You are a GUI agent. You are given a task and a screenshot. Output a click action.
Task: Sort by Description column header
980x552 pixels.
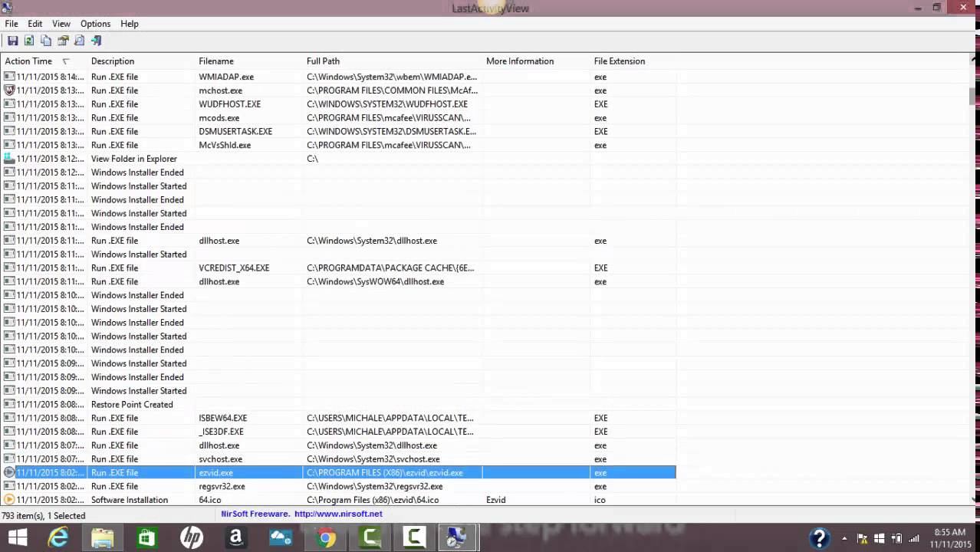click(x=141, y=61)
